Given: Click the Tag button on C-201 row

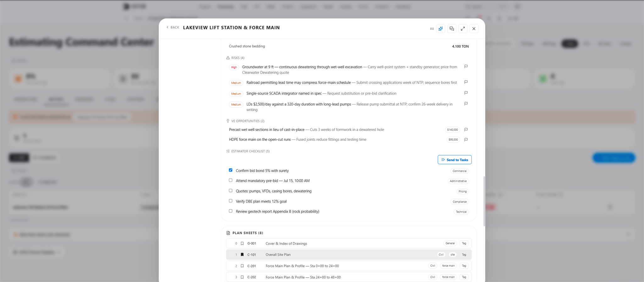Looking at the screenshot, I should coord(464,266).
